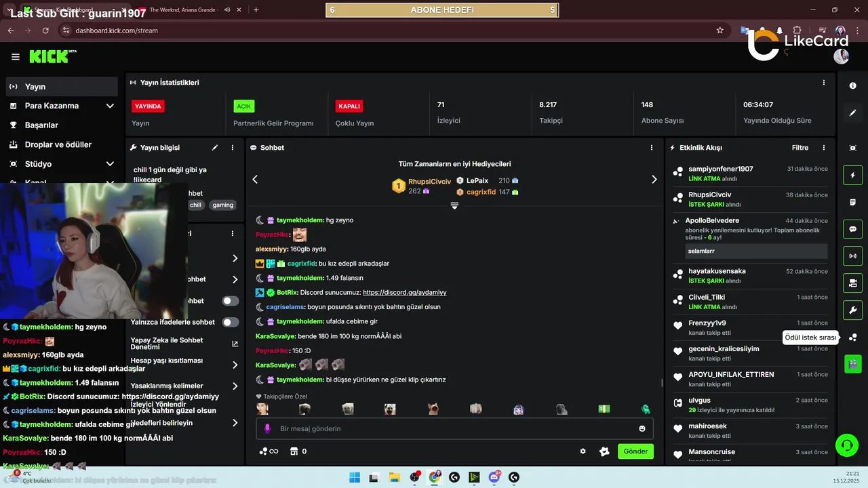Click the Bir mesaj gönderin input field
The width and height of the screenshot is (868, 488).
(x=454, y=428)
